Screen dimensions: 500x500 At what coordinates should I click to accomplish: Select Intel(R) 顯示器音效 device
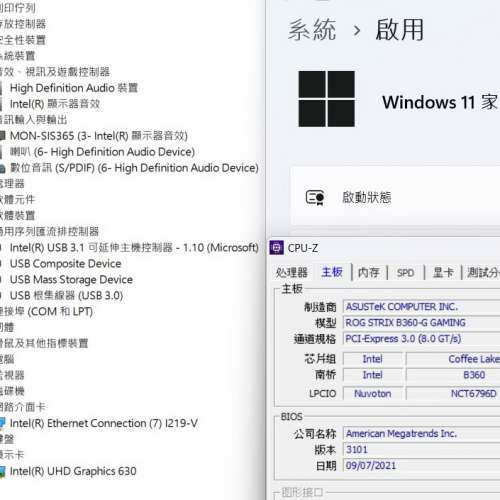point(55,104)
